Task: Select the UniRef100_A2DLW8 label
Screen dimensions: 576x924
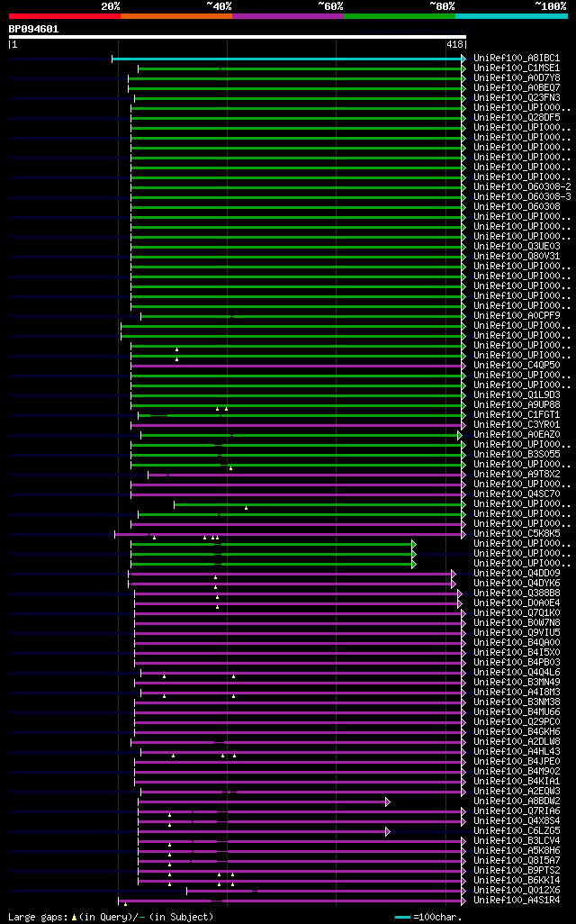Action: tap(517, 741)
